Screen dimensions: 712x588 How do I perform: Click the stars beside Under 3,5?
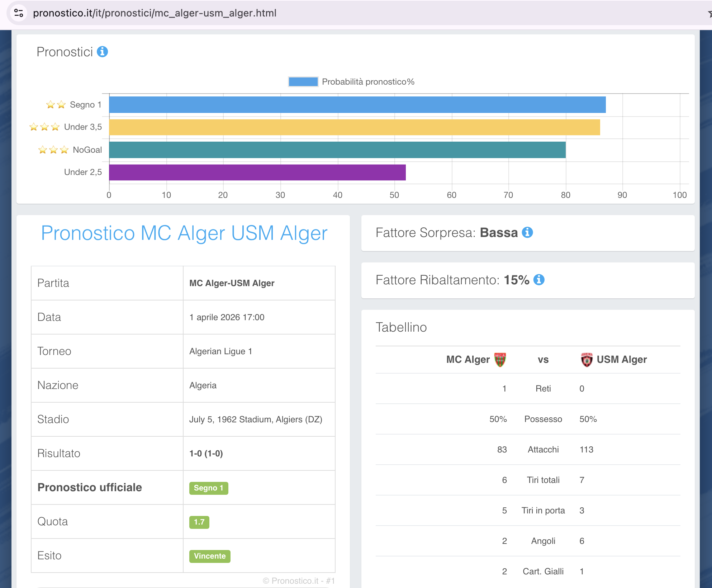tap(44, 127)
